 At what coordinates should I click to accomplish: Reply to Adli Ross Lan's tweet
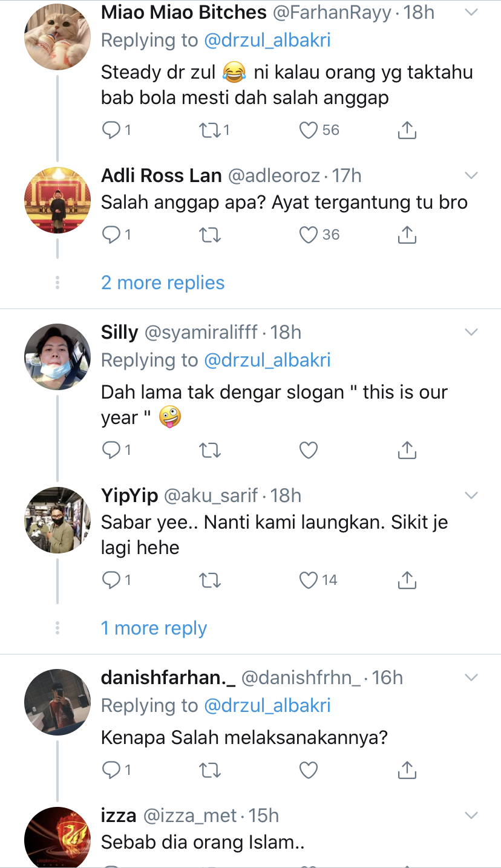point(111,235)
